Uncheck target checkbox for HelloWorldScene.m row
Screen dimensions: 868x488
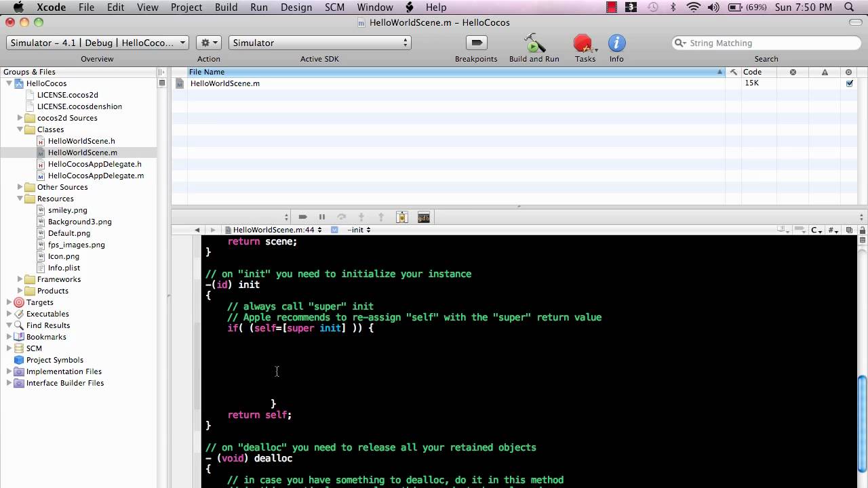point(850,83)
